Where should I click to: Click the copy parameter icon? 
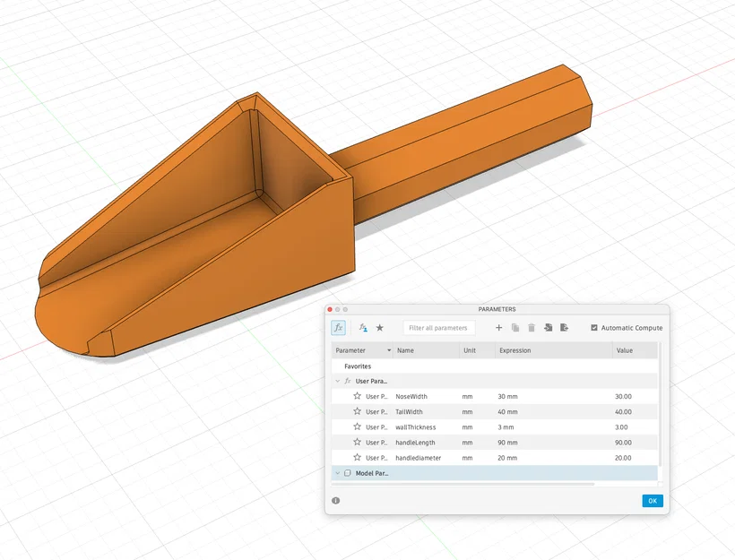515,328
